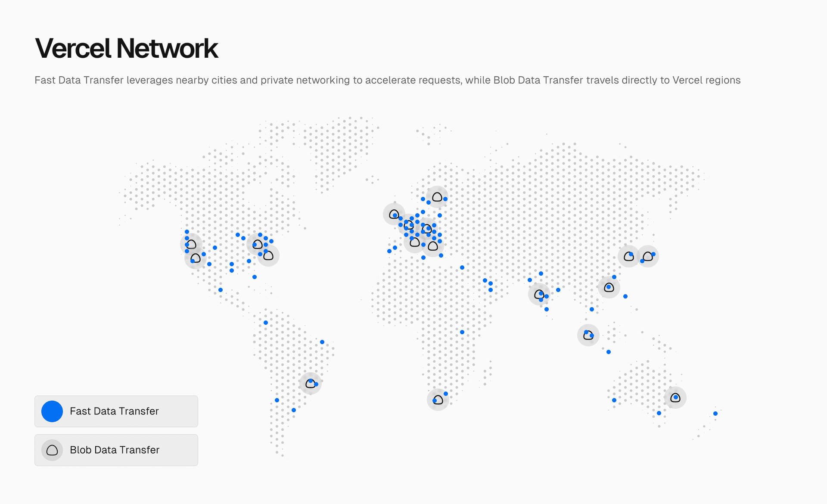Click the blob icon in the Blob Data Transfer legend
Screen dimensions: 827x504
[x=52, y=450]
